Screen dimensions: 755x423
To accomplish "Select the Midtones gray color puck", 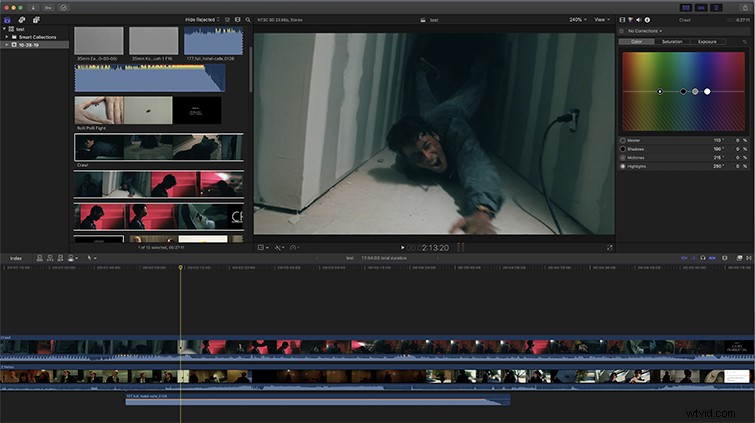I will pyautogui.click(x=695, y=92).
